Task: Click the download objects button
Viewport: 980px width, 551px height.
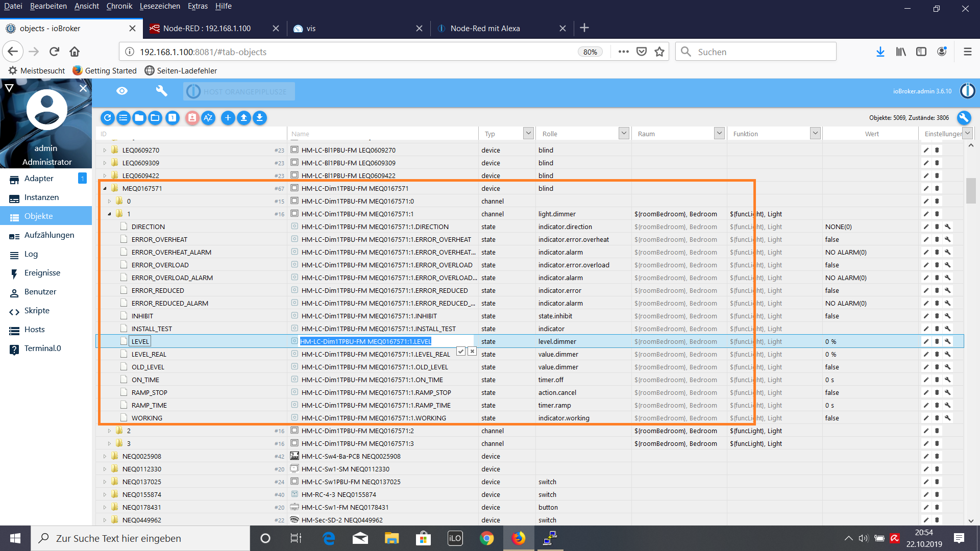Action: [x=260, y=118]
